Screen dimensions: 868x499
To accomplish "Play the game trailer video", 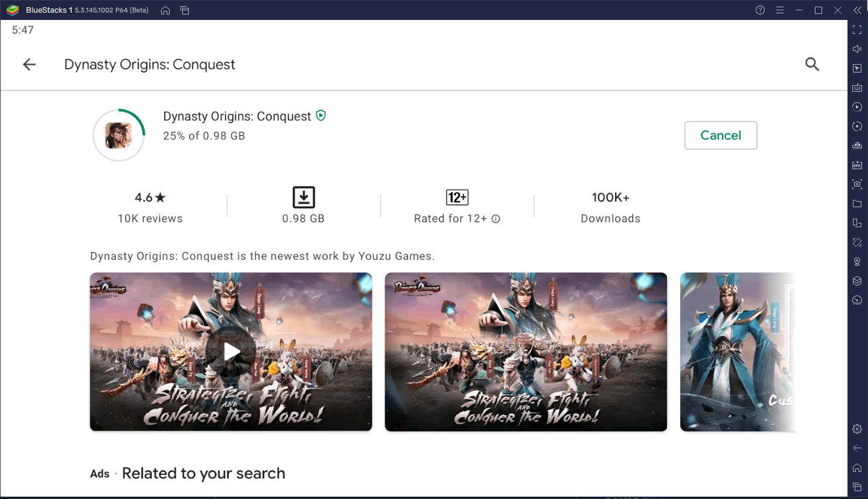I will pyautogui.click(x=231, y=352).
